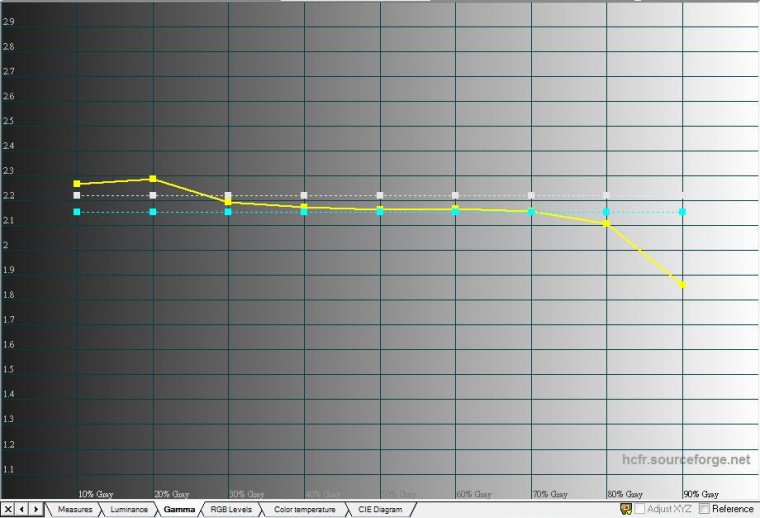
Task: Click the yellow gamma point at 20% Gray
Action: tap(153, 179)
